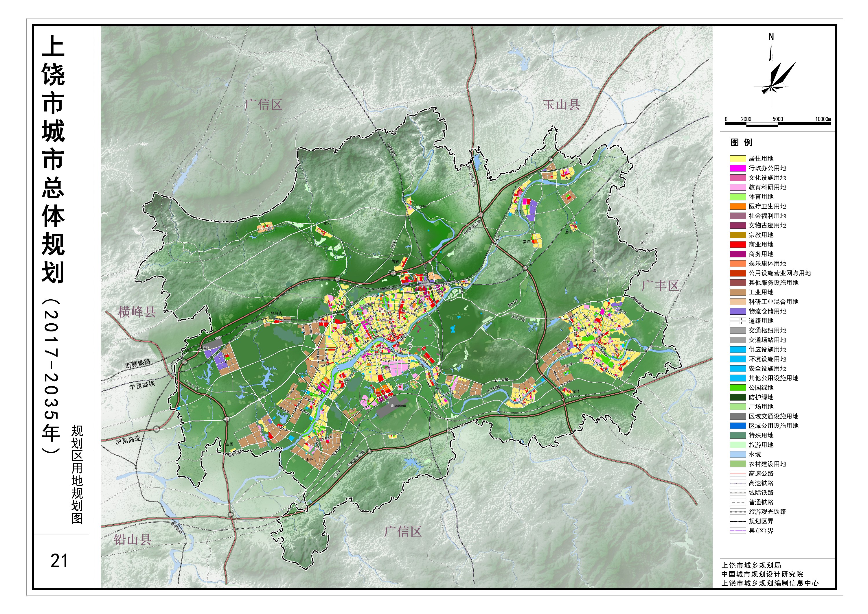Click the 高速铁路 line symbol in legend

point(737,483)
